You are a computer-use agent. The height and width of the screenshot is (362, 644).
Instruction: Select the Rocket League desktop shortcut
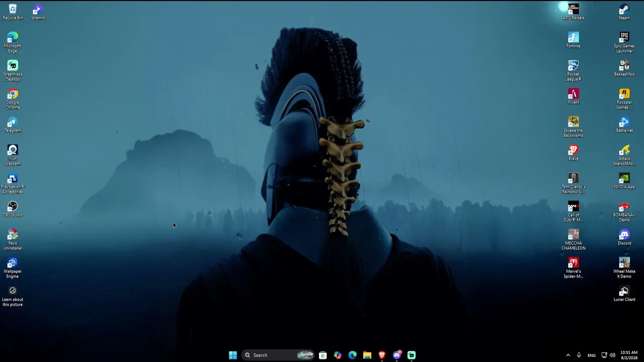[574, 71]
